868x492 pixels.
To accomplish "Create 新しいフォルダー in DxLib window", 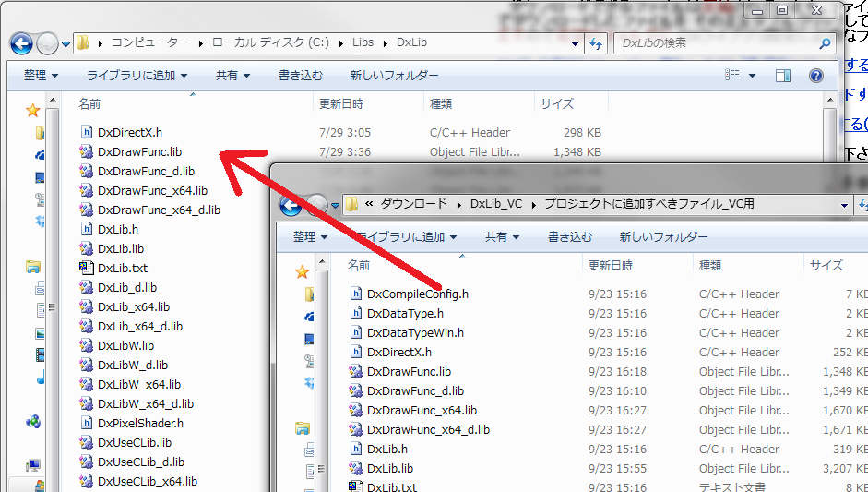I will pyautogui.click(x=394, y=76).
